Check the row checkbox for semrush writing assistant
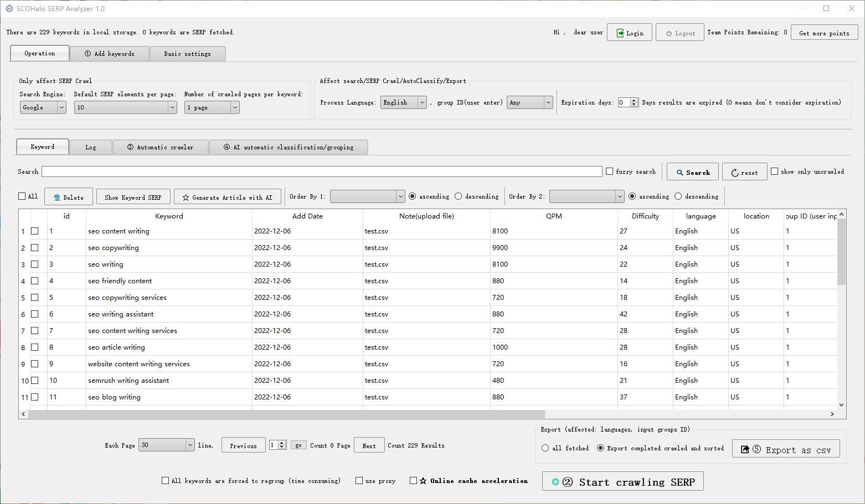 pyautogui.click(x=35, y=381)
